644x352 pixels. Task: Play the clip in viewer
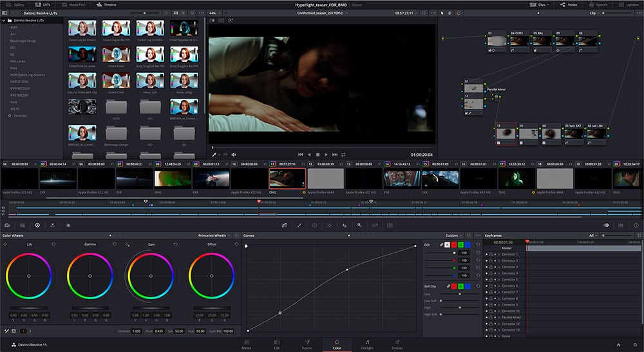pos(326,155)
